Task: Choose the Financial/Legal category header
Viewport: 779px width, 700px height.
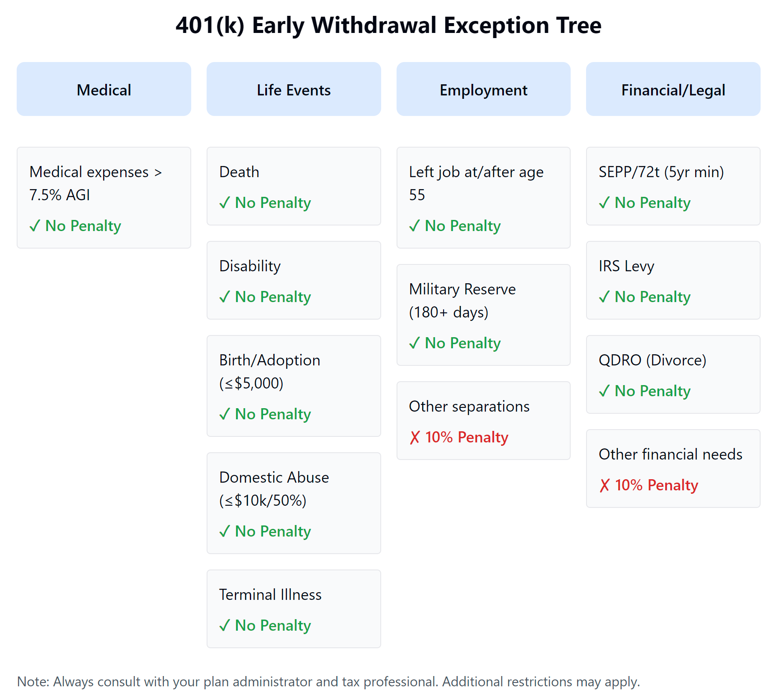Action: click(673, 89)
